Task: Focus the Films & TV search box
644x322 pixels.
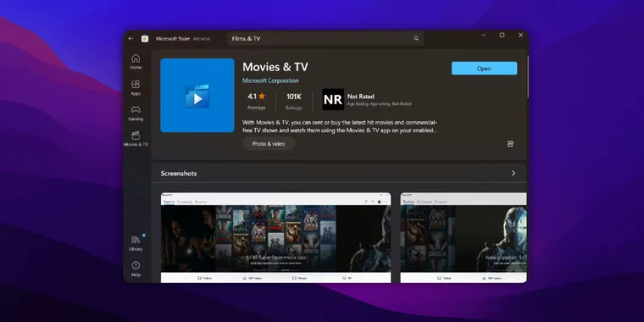Action: (x=325, y=39)
